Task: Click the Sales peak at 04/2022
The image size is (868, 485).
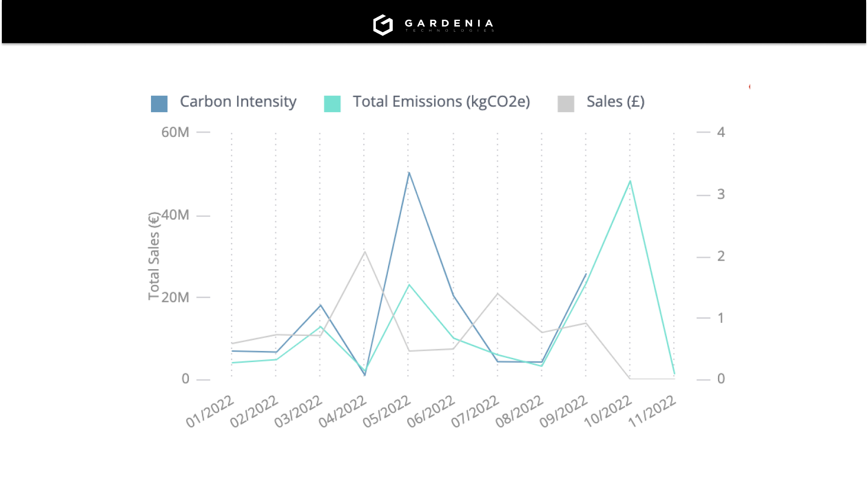Action: [365, 252]
